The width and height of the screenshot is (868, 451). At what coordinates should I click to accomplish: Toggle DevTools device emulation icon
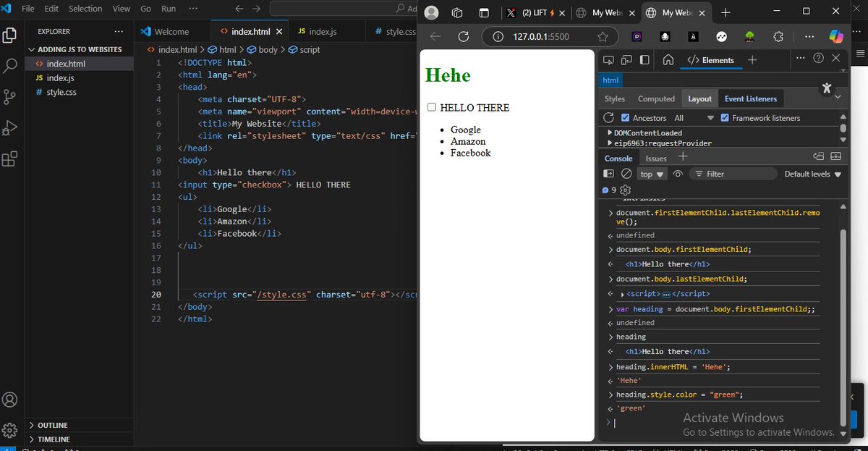click(626, 60)
